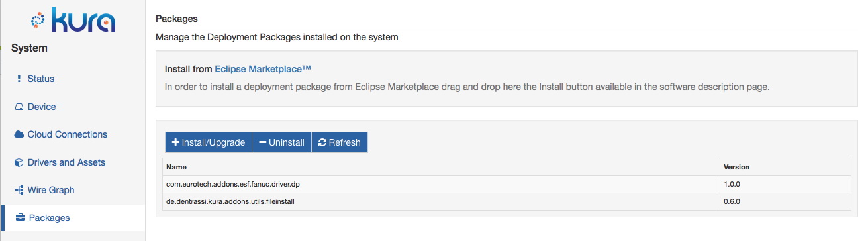Click the plus icon on Install/Upgrade
This screenshot has width=868, height=241.
[175, 142]
